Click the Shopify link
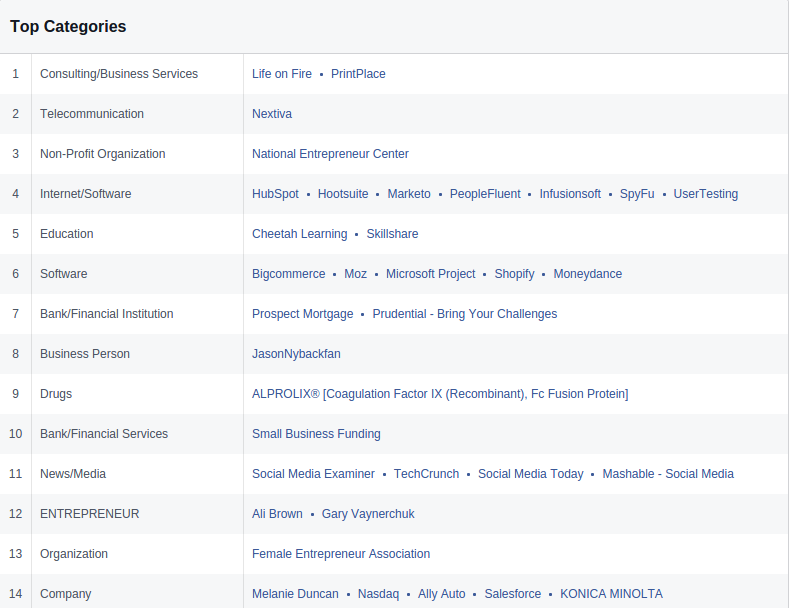The width and height of the screenshot is (789, 608). (x=514, y=274)
